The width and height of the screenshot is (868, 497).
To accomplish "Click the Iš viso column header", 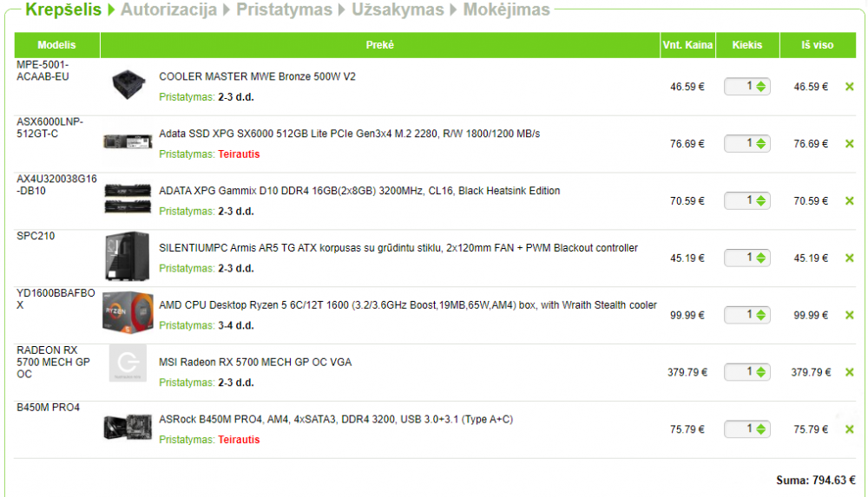I will pos(818,45).
